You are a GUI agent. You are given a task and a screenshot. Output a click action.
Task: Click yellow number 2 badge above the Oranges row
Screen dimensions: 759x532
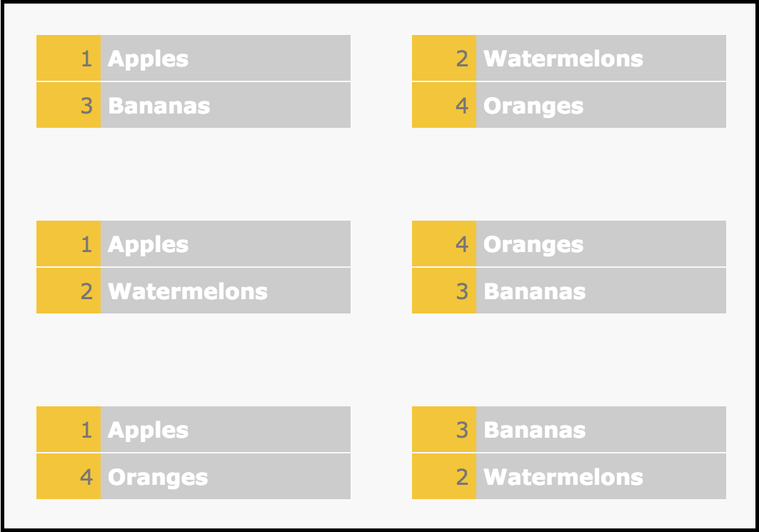point(444,58)
